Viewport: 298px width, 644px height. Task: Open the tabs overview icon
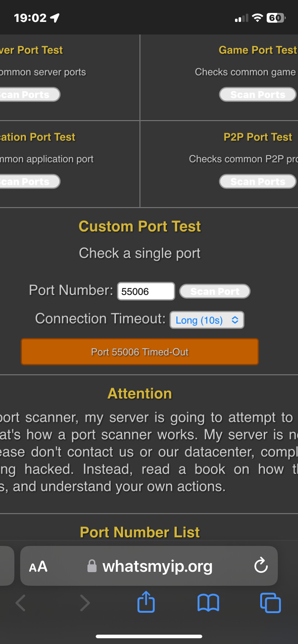click(270, 603)
